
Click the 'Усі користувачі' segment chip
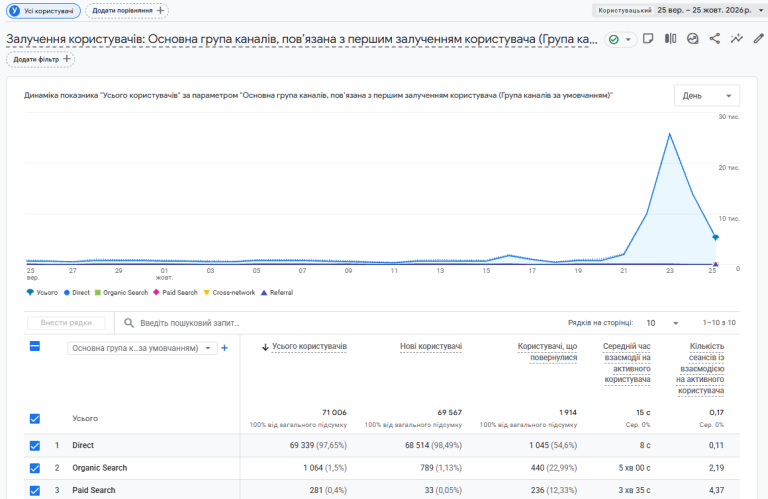[43, 11]
